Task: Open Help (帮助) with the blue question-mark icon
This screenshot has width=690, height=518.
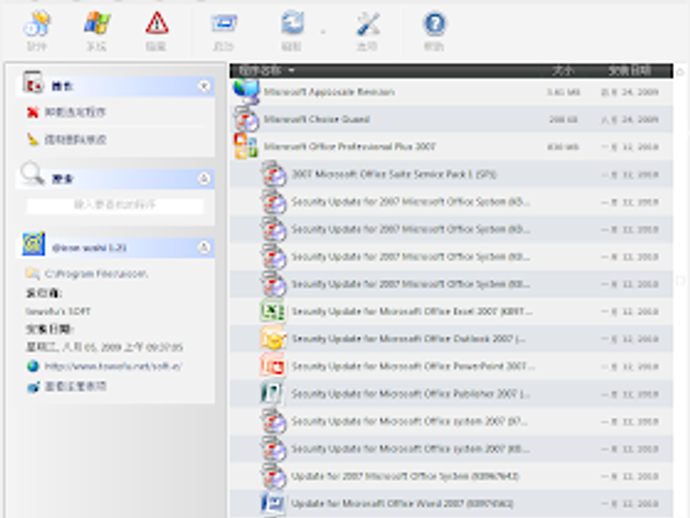Action: tap(434, 31)
